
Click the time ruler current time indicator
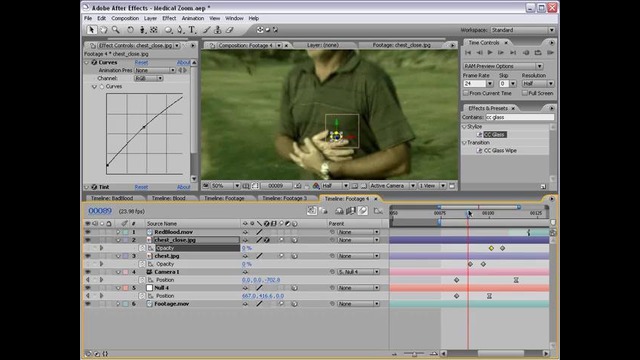(469, 213)
